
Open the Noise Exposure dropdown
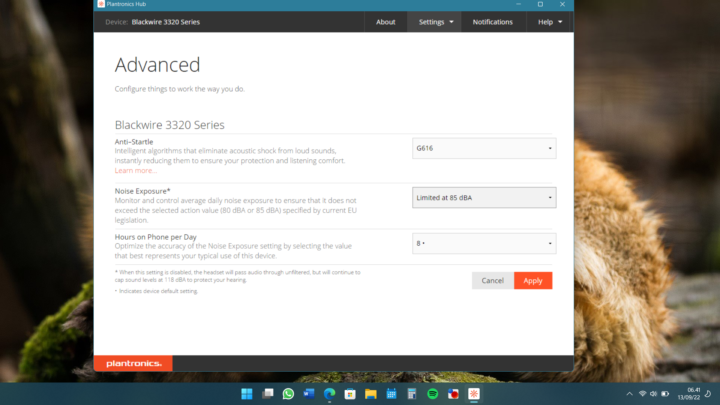[484, 197]
